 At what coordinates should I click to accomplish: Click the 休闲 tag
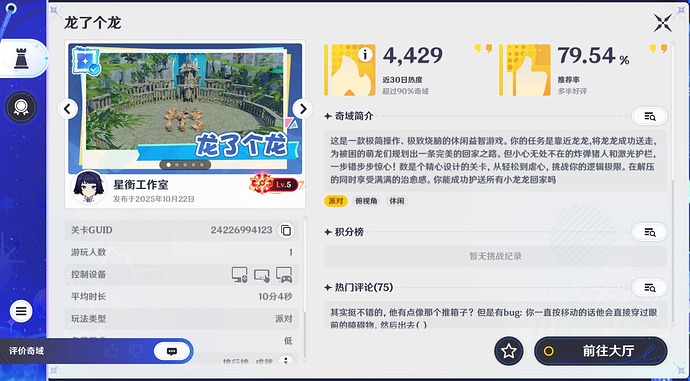click(x=396, y=201)
